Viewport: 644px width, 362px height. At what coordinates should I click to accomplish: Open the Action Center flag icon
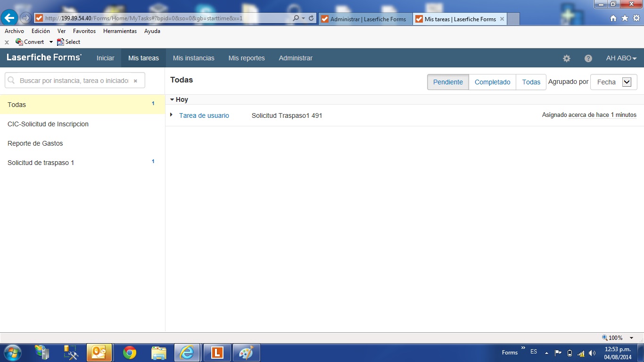(x=558, y=353)
